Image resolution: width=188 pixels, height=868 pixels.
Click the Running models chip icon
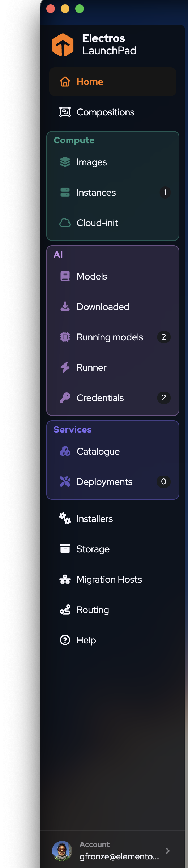tap(65, 337)
